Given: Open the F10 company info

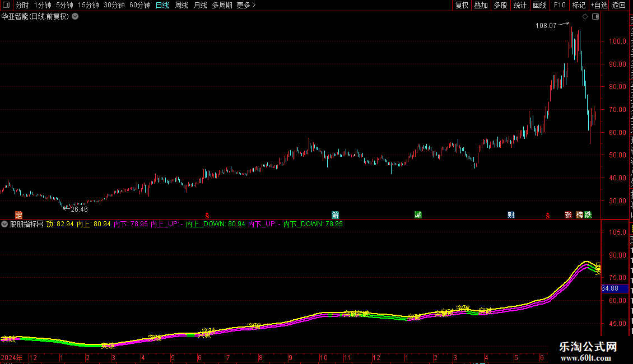Looking at the screenshot, I should pyautogui.click(x=560, y=5).
